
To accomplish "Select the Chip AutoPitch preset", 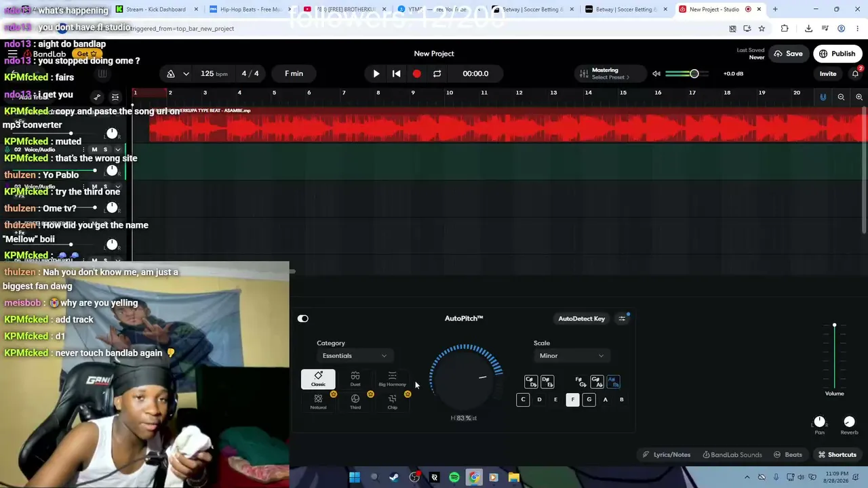I will pyautogui.click(x=392, y=401).
